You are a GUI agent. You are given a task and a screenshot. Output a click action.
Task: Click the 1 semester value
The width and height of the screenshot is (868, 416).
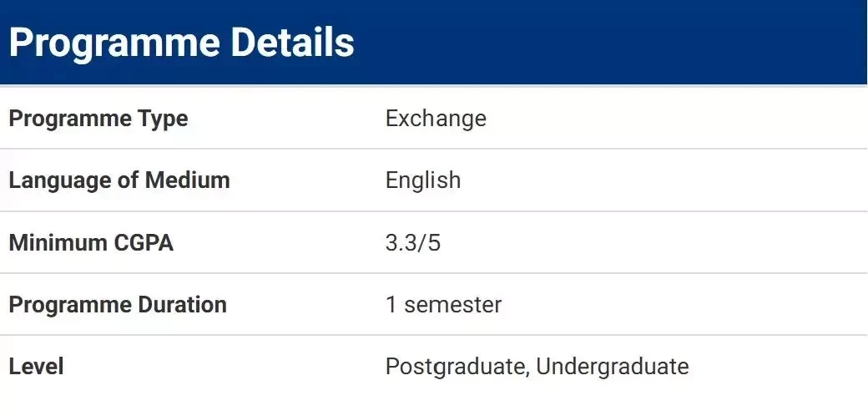443,305
